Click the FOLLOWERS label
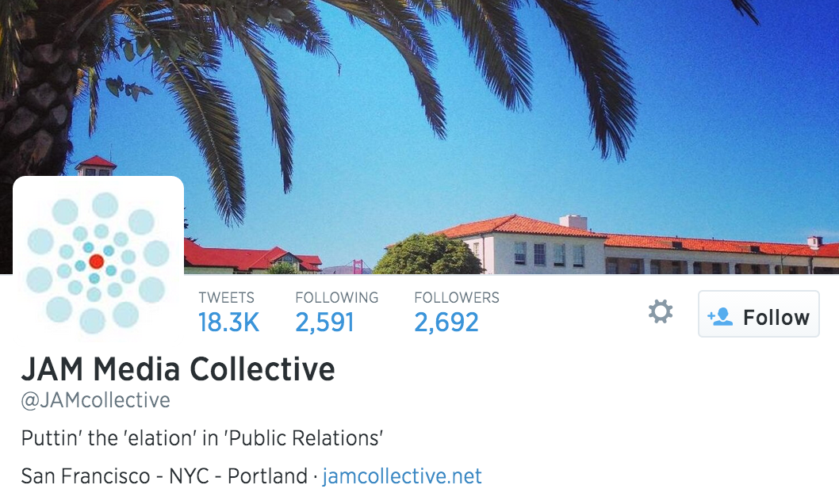This screenshot has width=839, height=504. point(457,298)
